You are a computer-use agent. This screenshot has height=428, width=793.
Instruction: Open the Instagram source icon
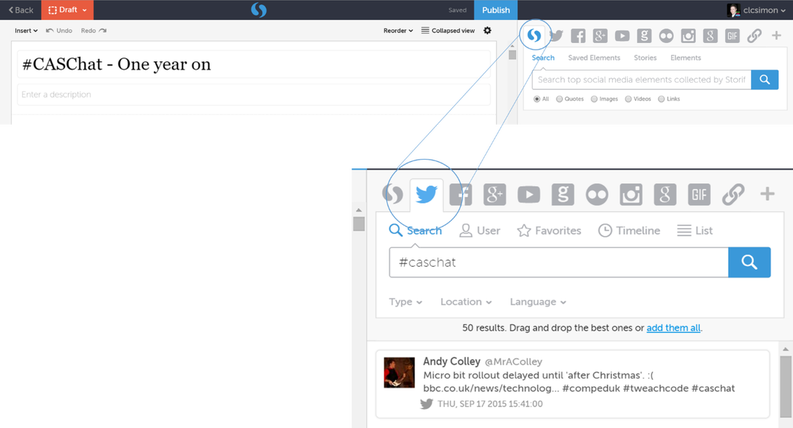coord(631,194)
